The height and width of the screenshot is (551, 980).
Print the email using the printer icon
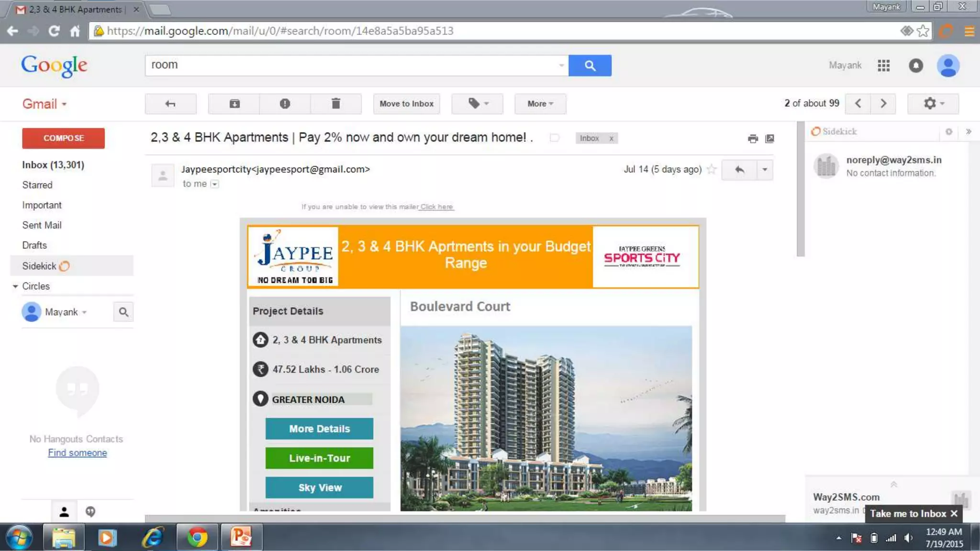coord(753,139)
